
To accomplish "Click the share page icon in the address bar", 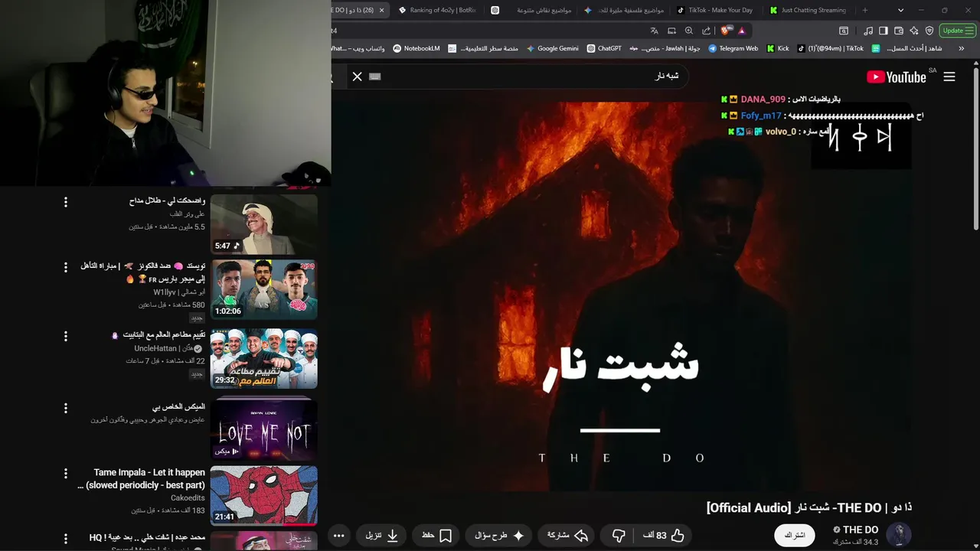I will click(x=706, y=31).
